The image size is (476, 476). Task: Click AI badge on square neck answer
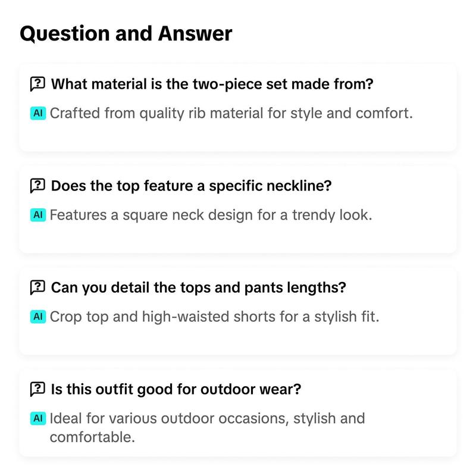(x=38, y=215)
